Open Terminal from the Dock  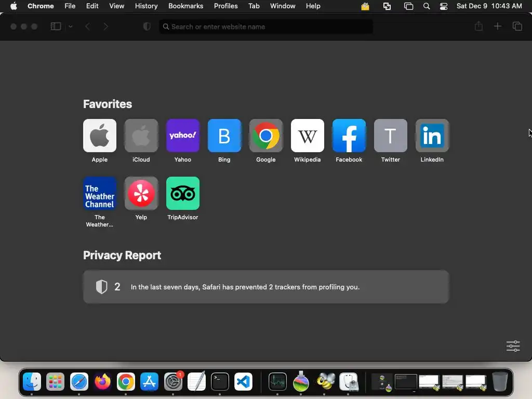[220, 382]
